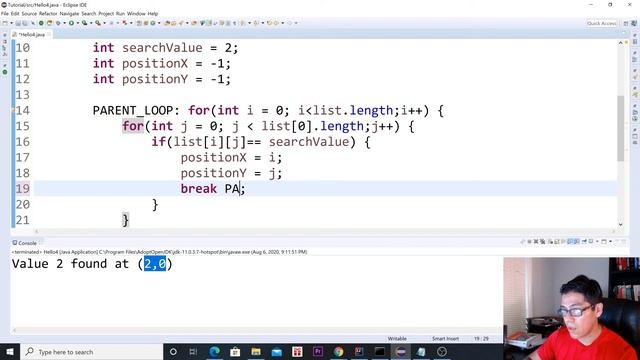The width and height of the screenshot is (640, 360).
Task: Click the Save All toolbar icon
Action: pos(25,23)
